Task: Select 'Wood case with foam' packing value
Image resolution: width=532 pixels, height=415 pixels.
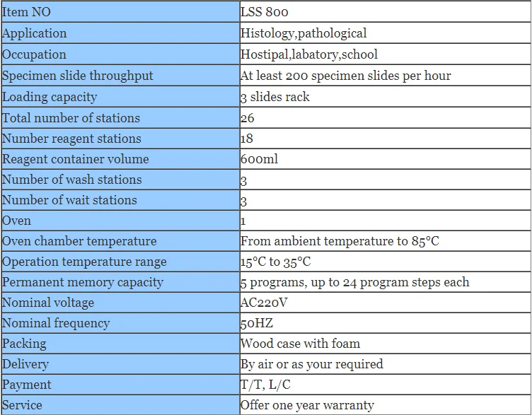Action: tap(300, 344)
